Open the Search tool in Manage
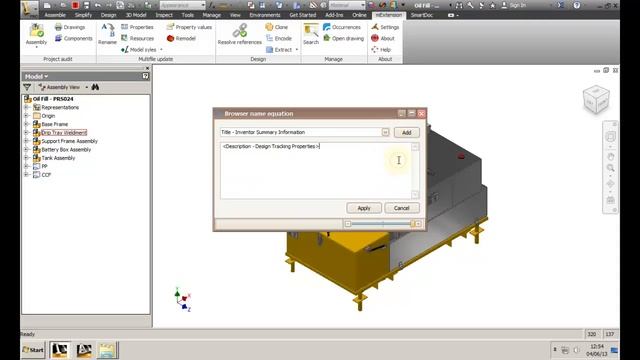 [311, 34]
